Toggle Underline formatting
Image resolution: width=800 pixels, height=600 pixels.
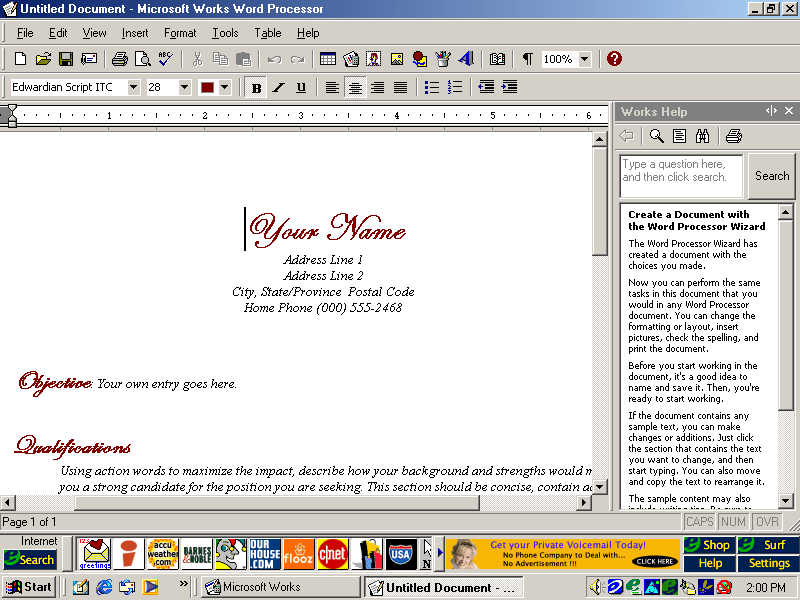(300, 87)
